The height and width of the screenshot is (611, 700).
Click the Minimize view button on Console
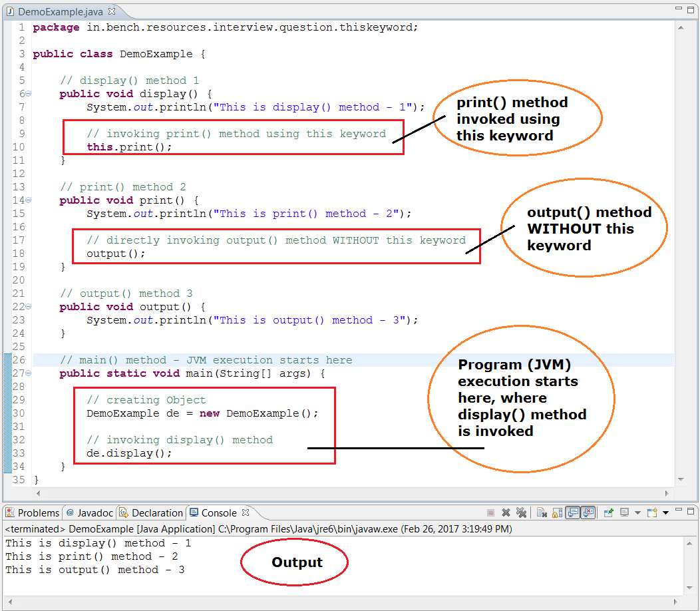point(679,510)
